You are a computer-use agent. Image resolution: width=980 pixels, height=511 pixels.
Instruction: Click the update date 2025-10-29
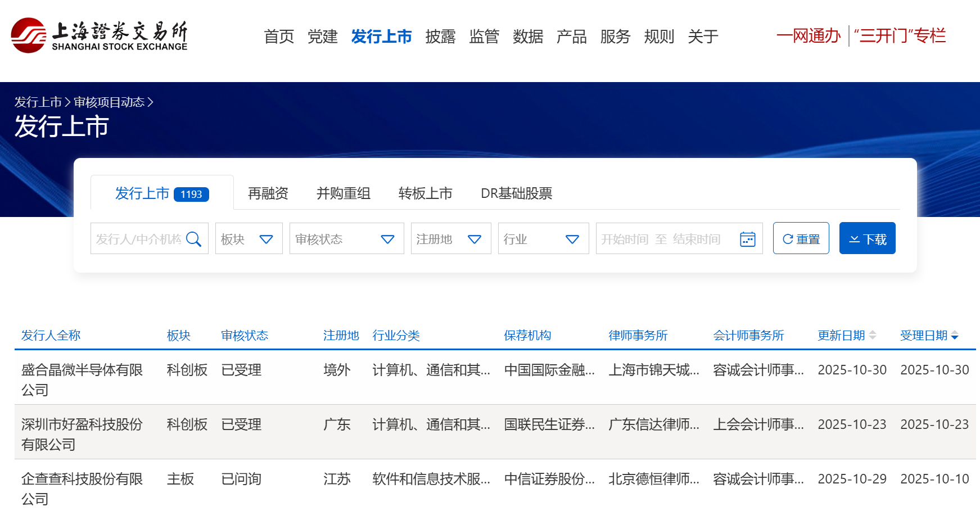pyautogui.click(x=852, y=479)
